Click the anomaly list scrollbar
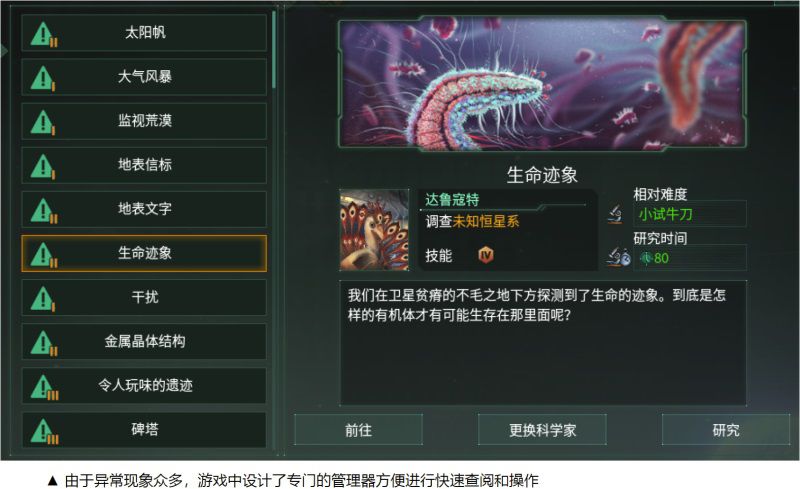This screenshot has width=800, height=489. 274,50
